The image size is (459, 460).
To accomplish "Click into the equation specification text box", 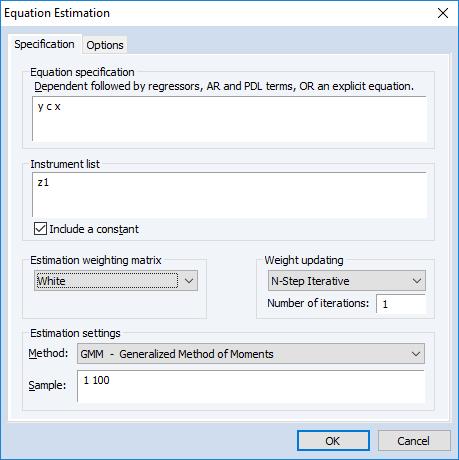I will pyautogui.click(x=229, y=119).
